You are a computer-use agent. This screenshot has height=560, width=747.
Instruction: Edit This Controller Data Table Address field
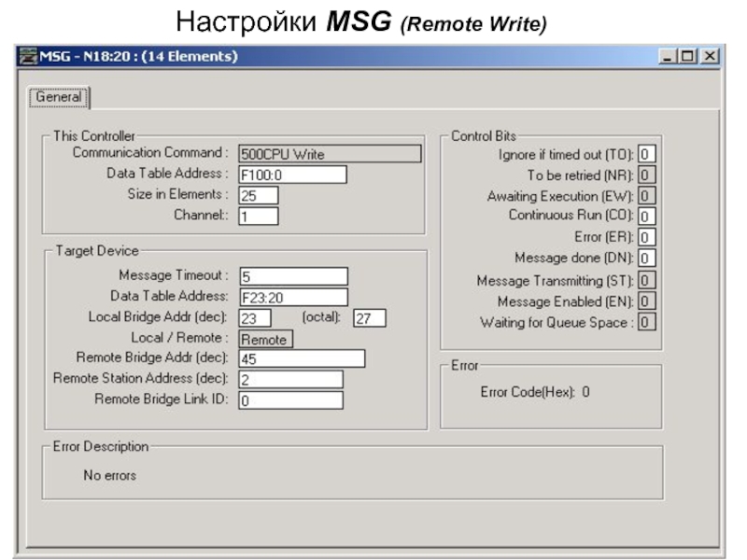point(292,175)
